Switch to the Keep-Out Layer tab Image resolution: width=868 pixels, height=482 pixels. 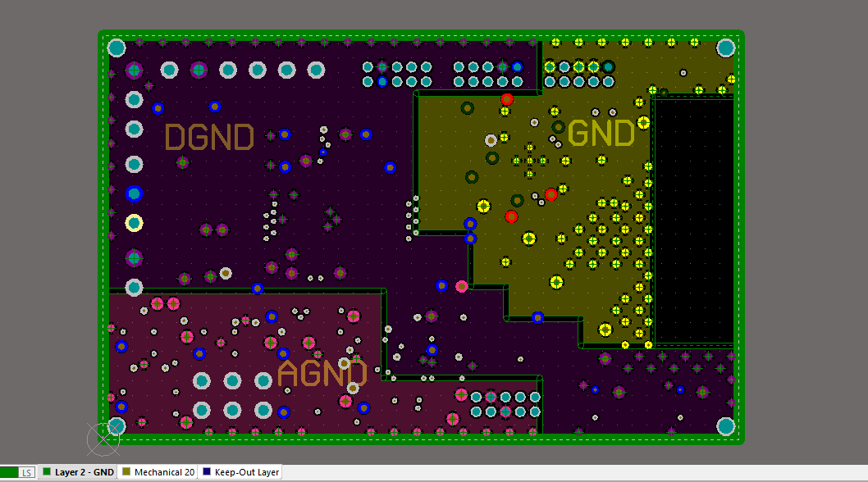click(246, 472)
